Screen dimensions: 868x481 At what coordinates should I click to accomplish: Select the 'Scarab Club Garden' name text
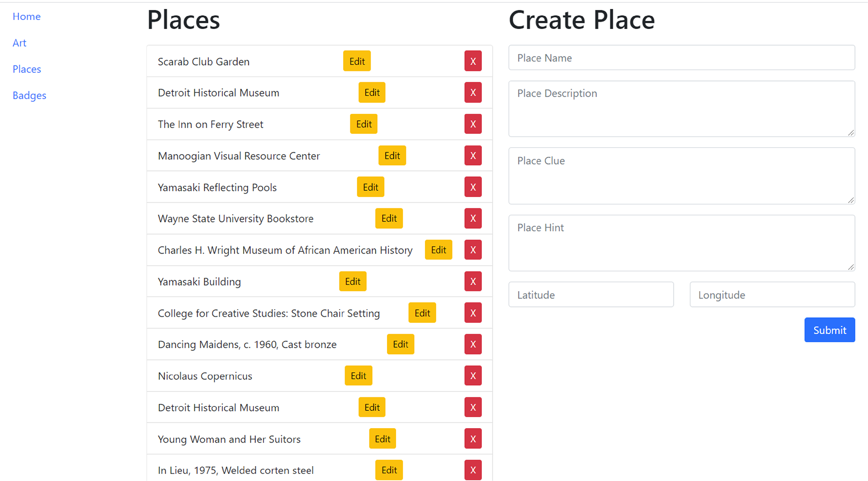point(203,61)
